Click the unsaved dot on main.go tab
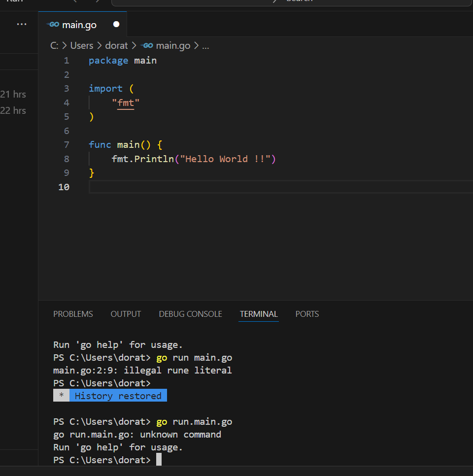Viewport: 473px width, 476px height. (116, 24)
